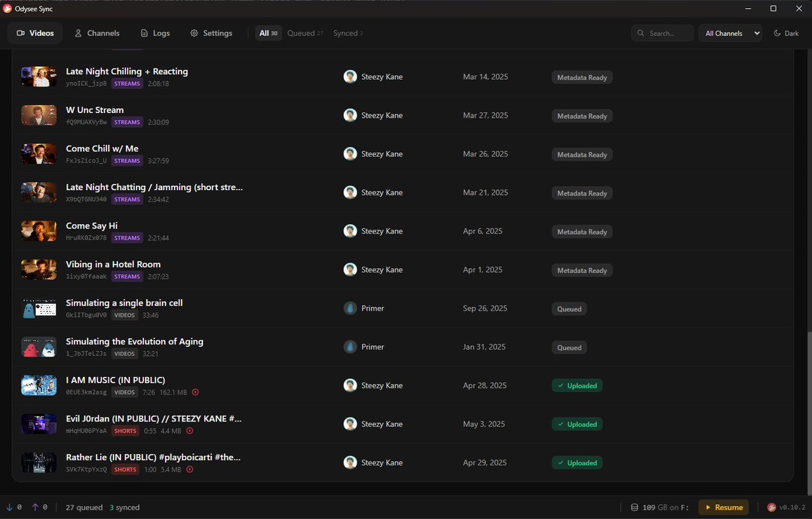Click the Odysee logo next to v0.10.2
The width and height of the screenshot is (812, 519).
[x=772, y=507]
